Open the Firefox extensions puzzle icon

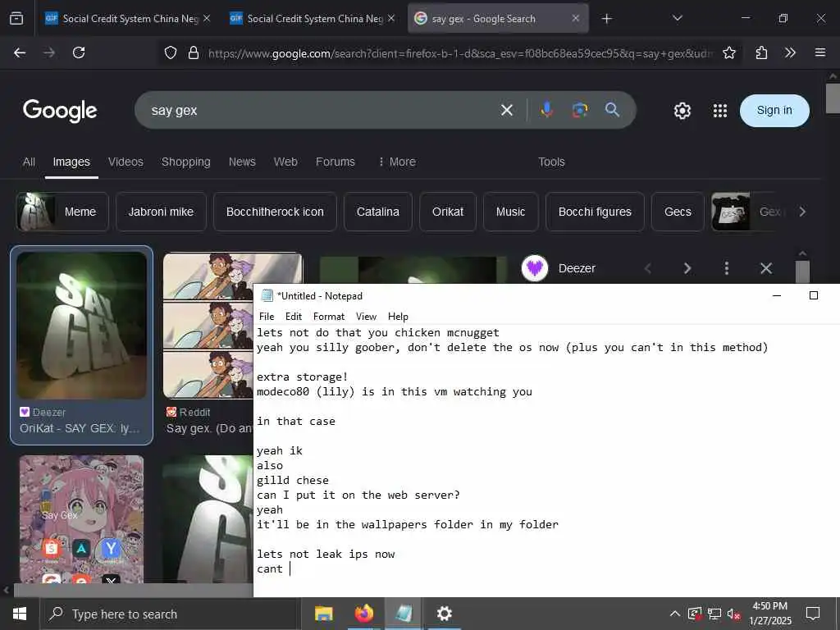[x=761, y=52]
